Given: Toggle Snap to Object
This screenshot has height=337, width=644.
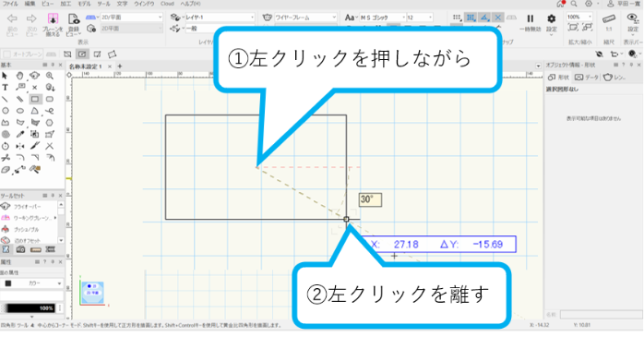Looking at the screenshot, I should (x=471, y=18).
